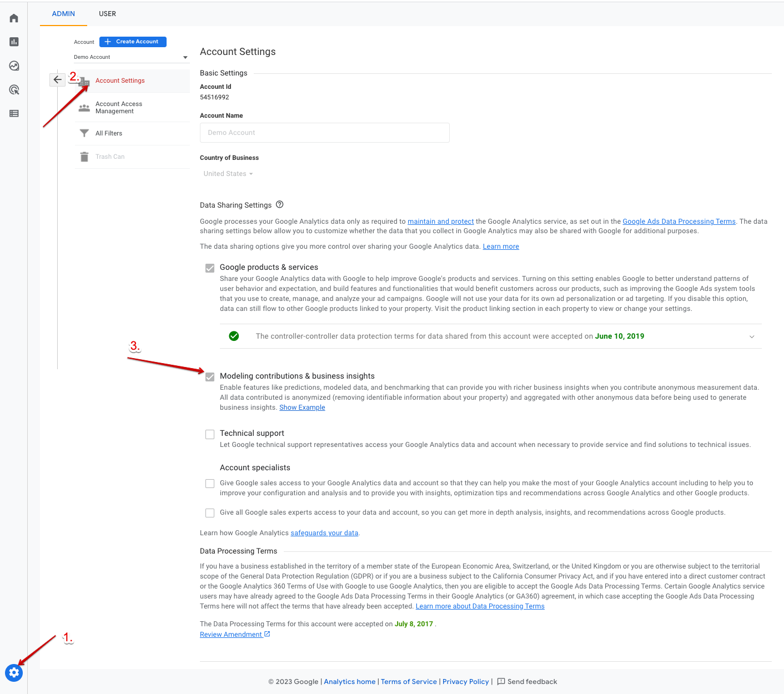Click the Account specialists subheading

[255, 467]
